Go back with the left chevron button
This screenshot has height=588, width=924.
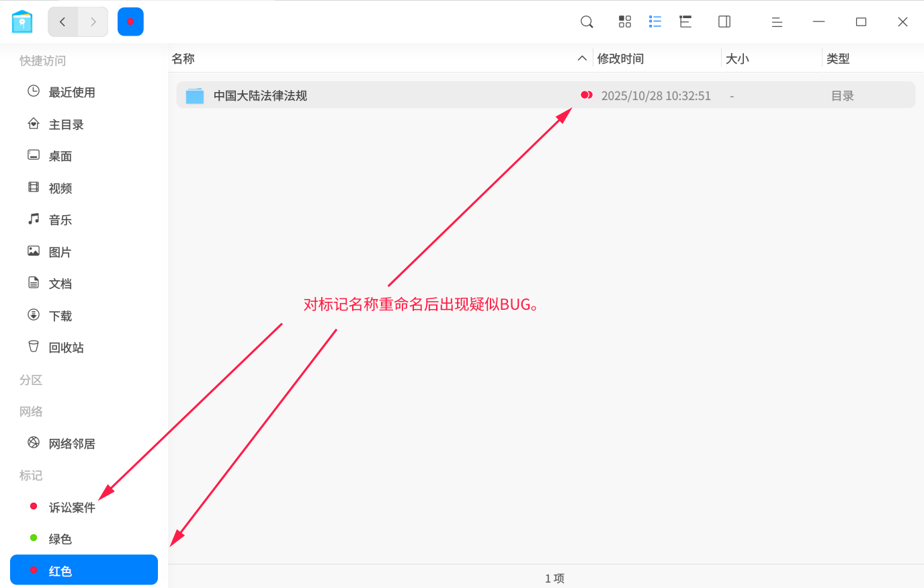62,22
